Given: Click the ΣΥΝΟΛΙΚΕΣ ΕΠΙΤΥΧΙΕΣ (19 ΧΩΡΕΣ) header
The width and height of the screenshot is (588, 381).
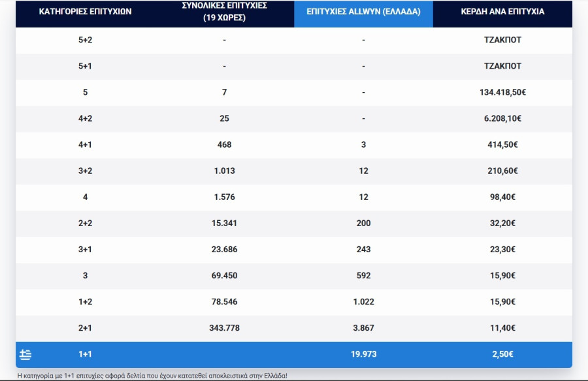Looking at the screenshot, I should pyautogui.click(x=224, y=12).
